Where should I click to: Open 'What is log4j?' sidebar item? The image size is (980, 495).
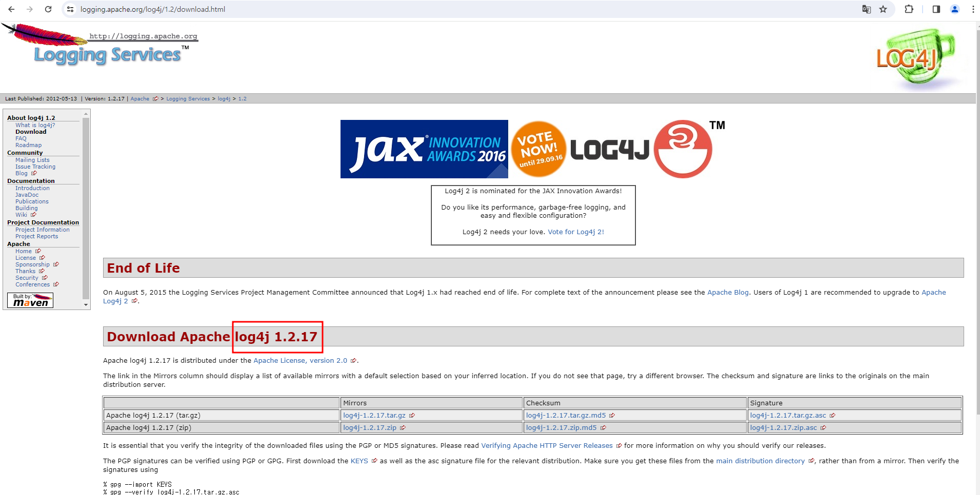35,125
